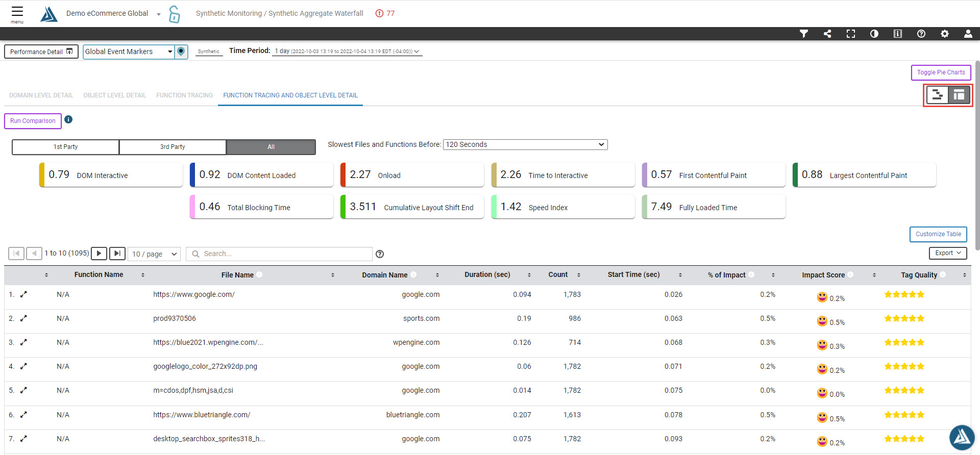Open the help question mark icon
Image resolution: width=980 pixels, height=455 pixels.
[921, 34]
